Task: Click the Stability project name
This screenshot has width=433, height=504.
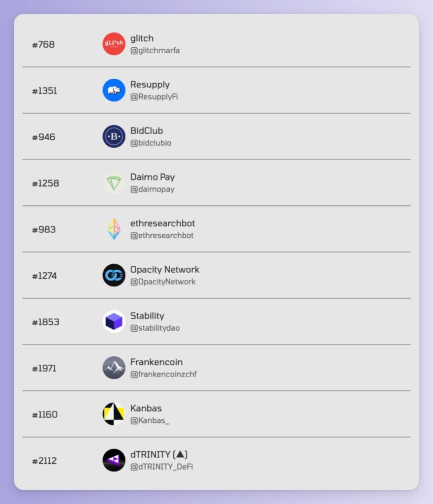Action: 147,315
